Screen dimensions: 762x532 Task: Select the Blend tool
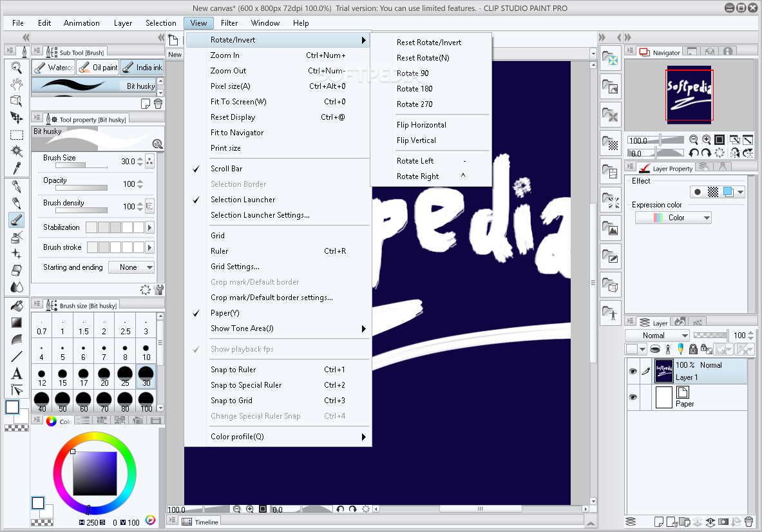coord(17,287)
